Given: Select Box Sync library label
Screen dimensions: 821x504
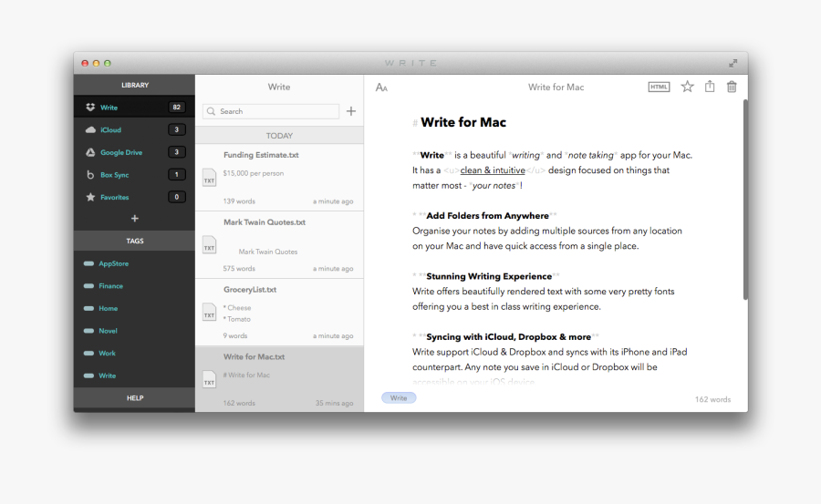Looking at the screenshot, I should (114, 175).
